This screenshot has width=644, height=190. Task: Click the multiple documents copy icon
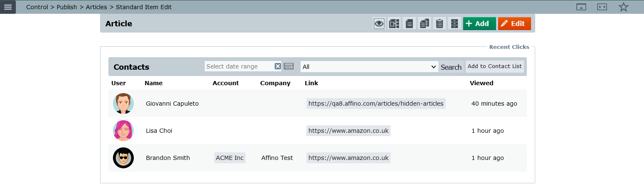tap(424, 24)
